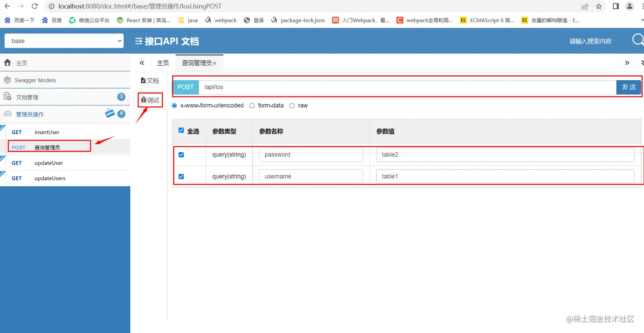Viewport: 644px width, 333px height.
Task: Open the 入门Webpack bookmark
Action: 361,20
